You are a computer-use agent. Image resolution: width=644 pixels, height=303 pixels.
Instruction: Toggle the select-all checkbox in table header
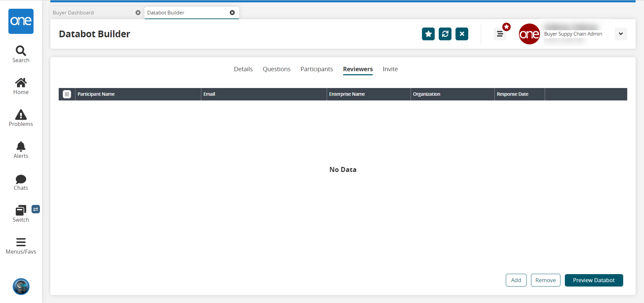pos(67,94)
